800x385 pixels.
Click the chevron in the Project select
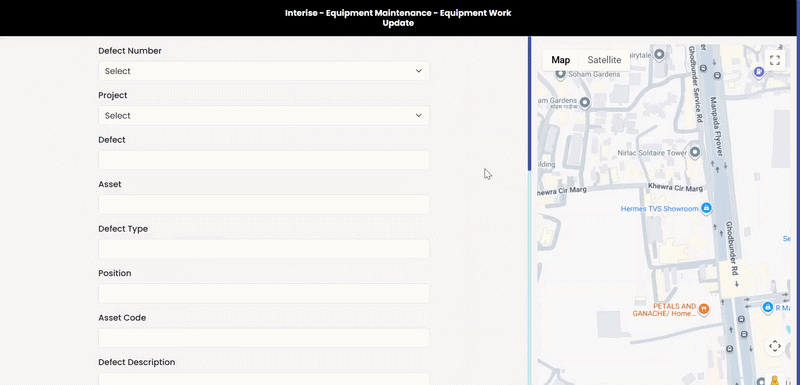(x=418, y=116)
